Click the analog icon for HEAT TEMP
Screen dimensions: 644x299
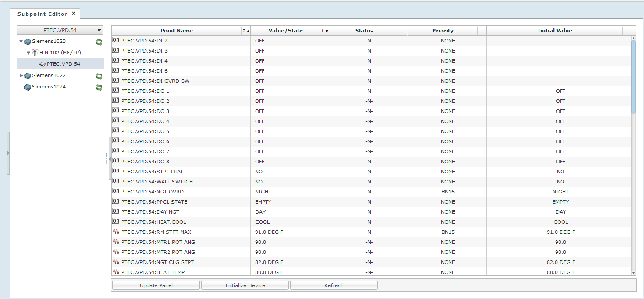116,272
